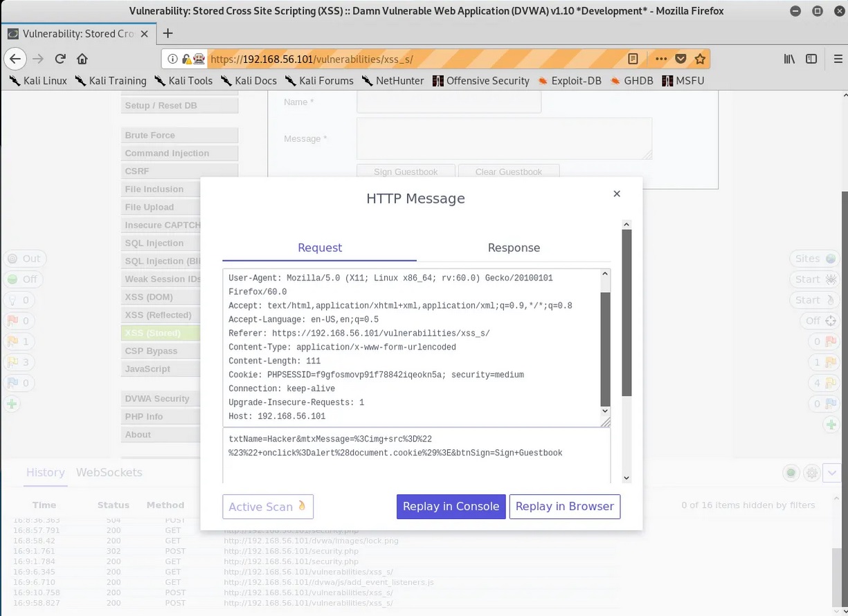Open the NetHunter bookmark
848x616 pixels.
(393, 80)
